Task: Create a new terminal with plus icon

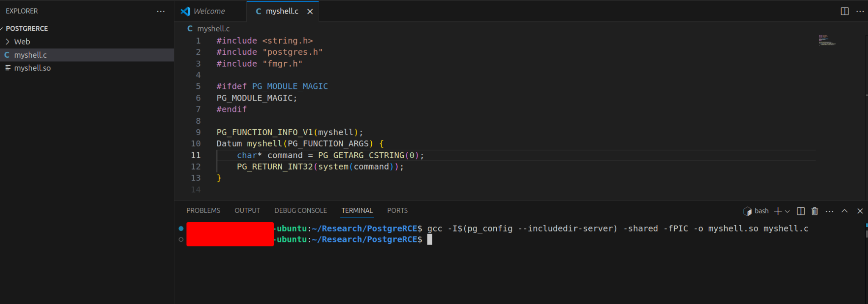Action: 778,211
